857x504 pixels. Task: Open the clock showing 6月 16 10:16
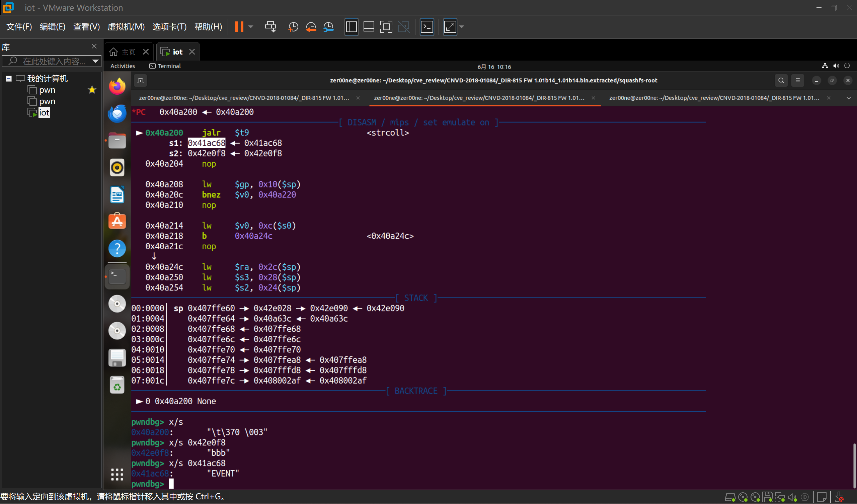pos(494,67)
